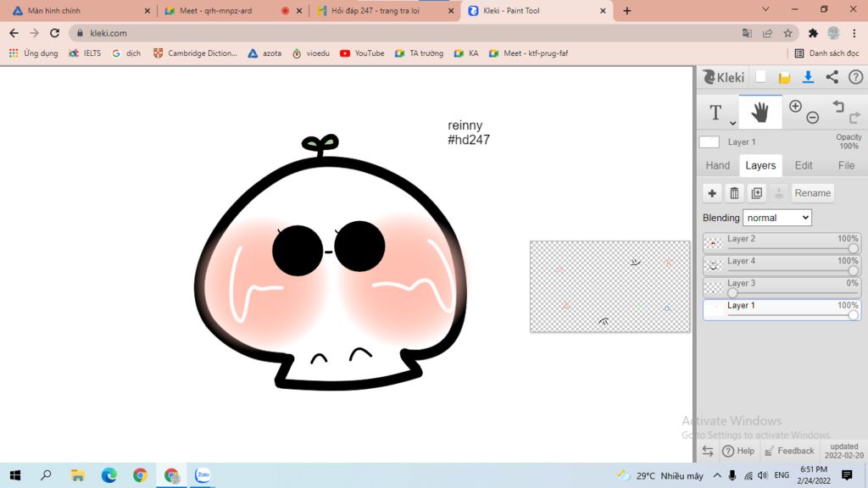868x488 pixels.
Task: Zoom in with the plus magnifier
Action: (795, 106)
